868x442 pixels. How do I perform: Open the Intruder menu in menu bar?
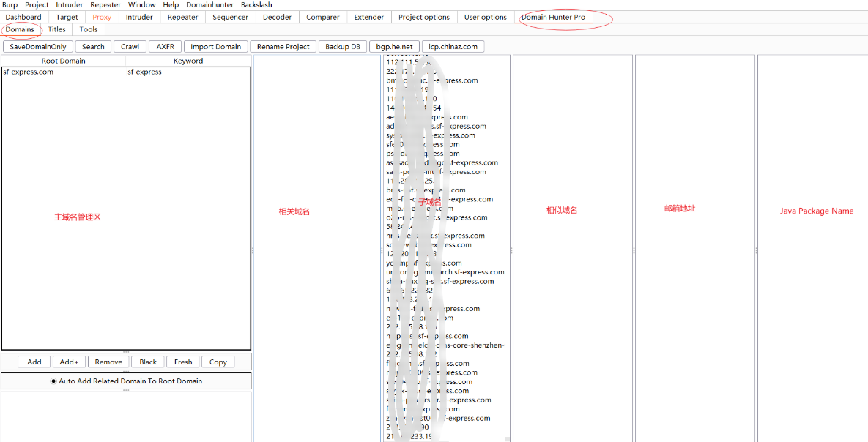point(69,4)
